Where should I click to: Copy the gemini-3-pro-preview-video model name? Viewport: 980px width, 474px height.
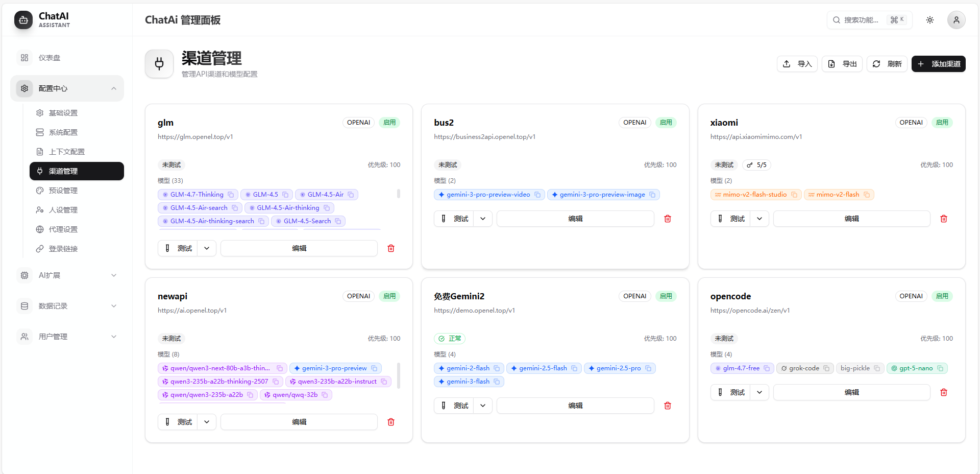pyautogui.click(x=537, y=195)
